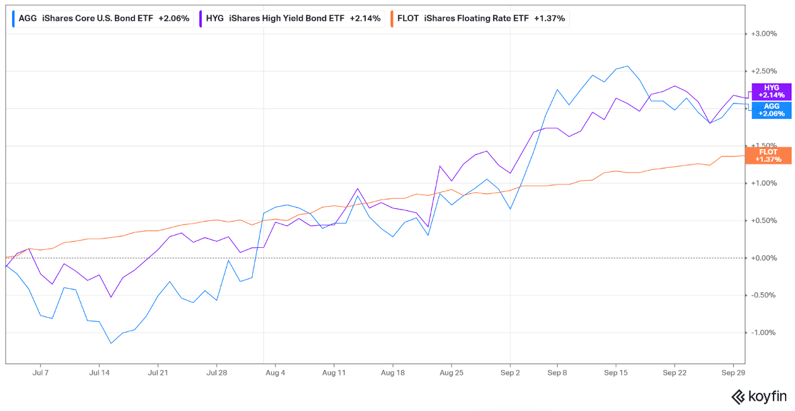Click the 0.00% label on the y-axis
The image size is (795, 411).
(764, 258)
